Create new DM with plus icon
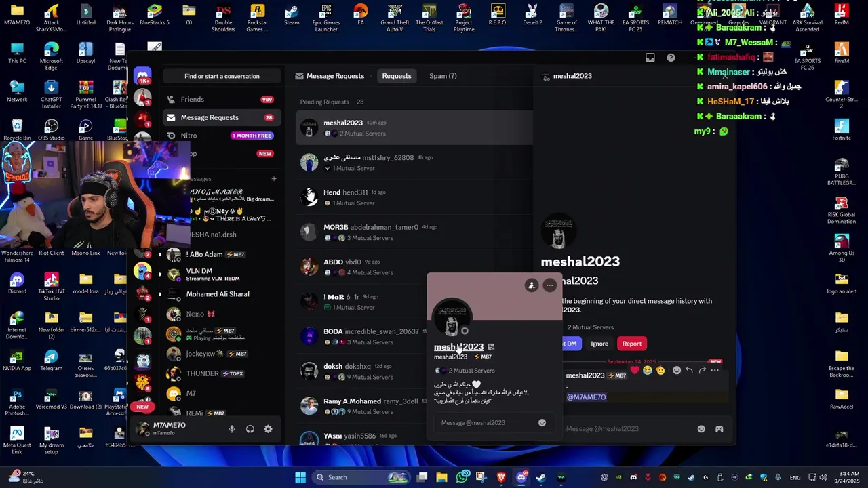 tap(274, 179)
